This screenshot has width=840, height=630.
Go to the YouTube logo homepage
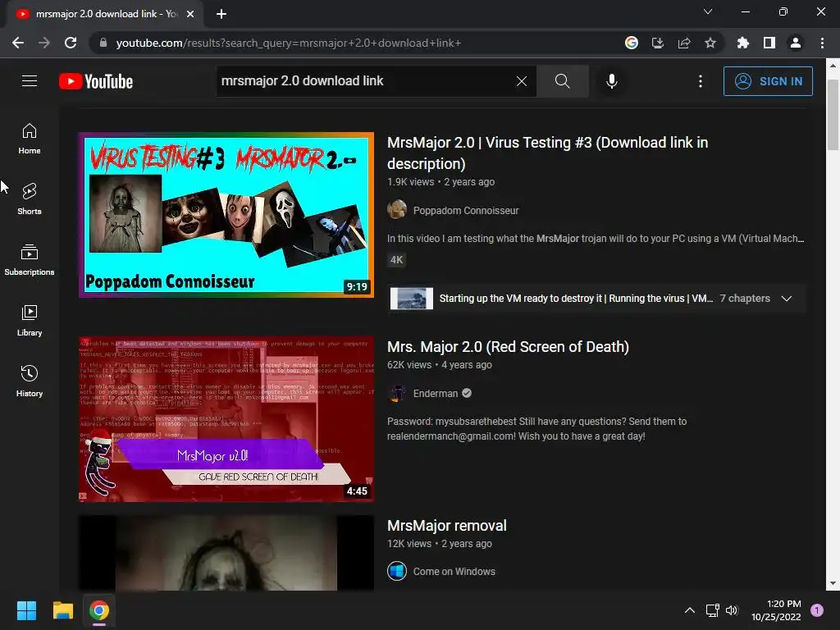[x=96, y=81]
